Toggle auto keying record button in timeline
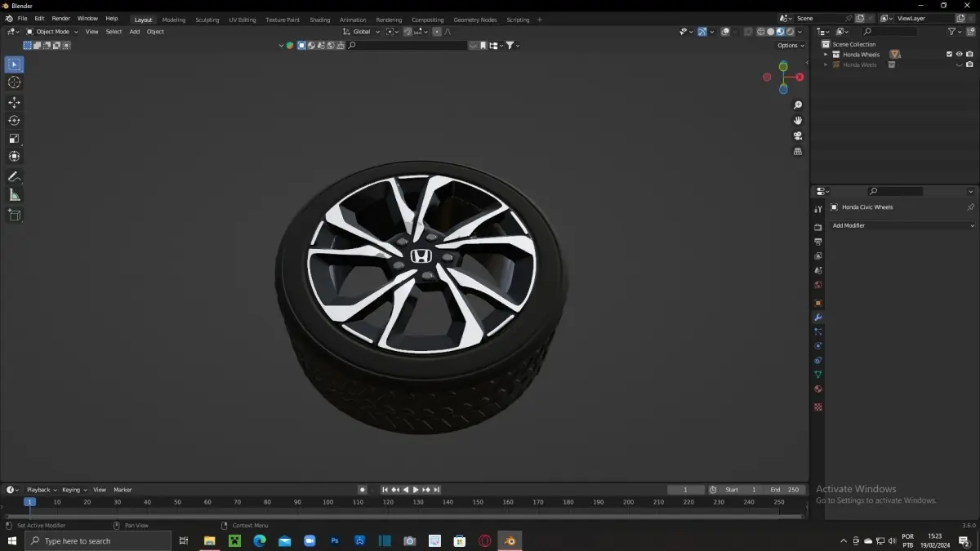 (362, 490)
